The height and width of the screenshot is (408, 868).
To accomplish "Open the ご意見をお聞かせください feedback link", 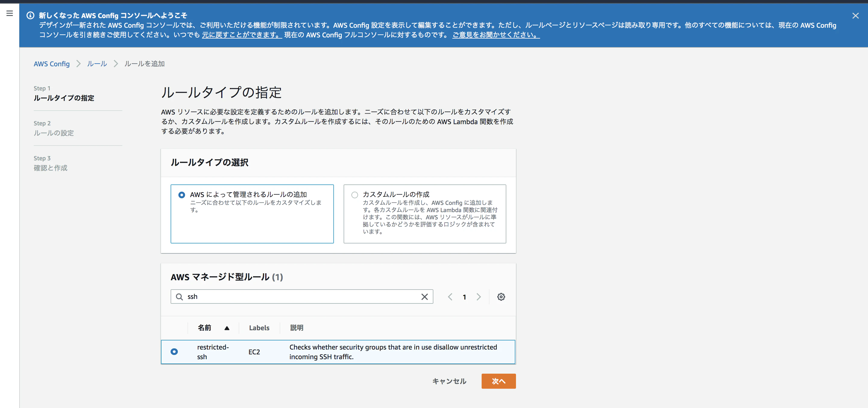I will (x=496, y=35).
